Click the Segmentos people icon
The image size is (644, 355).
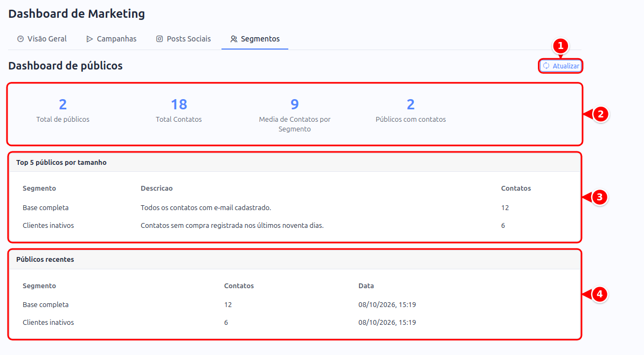tap(234, 39)
